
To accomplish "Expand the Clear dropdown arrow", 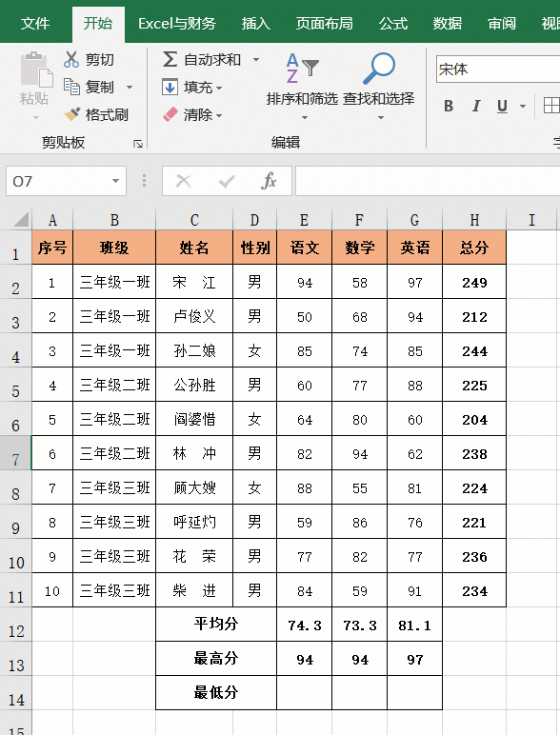I will pos(219,115).
